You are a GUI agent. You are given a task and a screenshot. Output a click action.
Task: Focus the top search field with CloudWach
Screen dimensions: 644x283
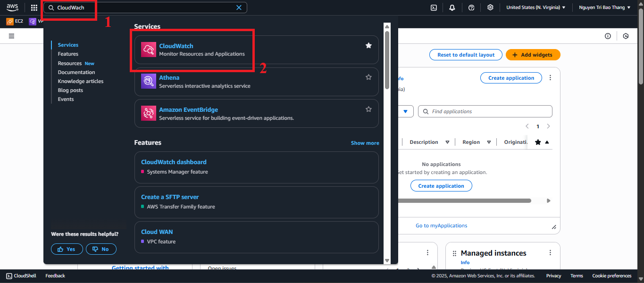point(146,8)
